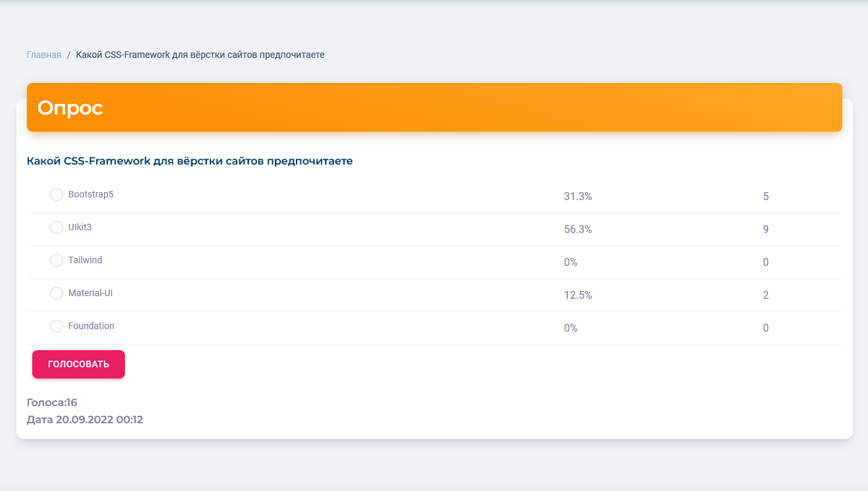868x491 pixels.
Task: Select the Bootstrap5 radio button
Action: coord(57,195)
